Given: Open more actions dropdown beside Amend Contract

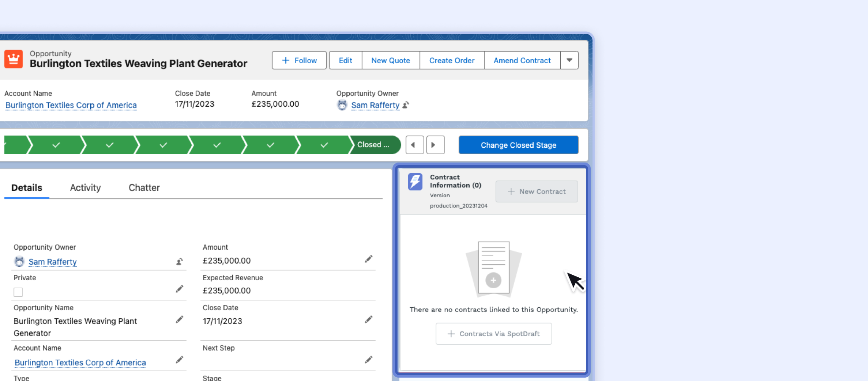Looking at the screenshot, I should point(570,60).
